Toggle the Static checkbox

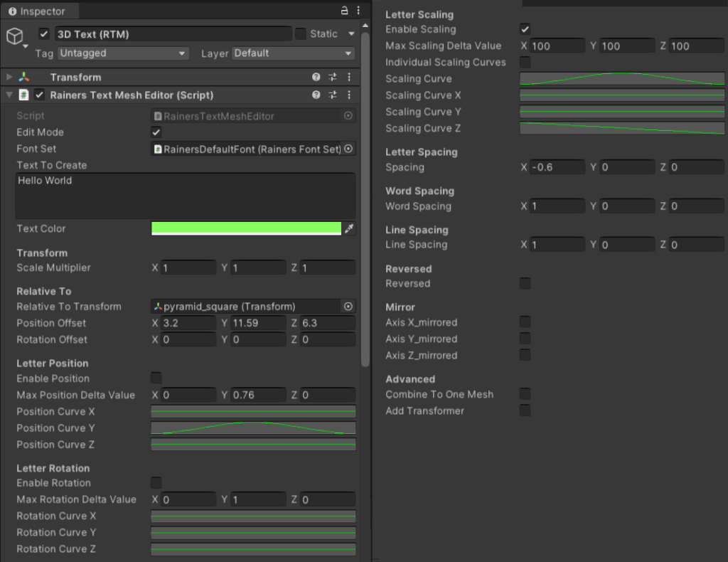click(301, 34)
